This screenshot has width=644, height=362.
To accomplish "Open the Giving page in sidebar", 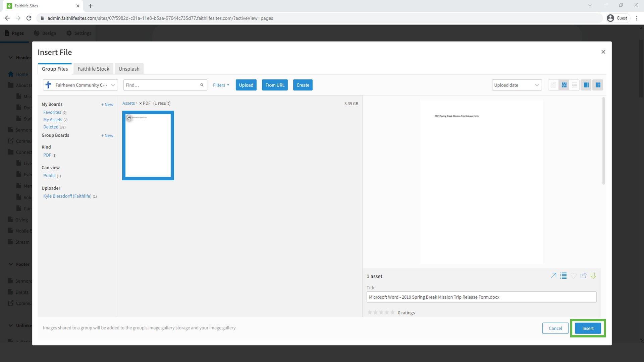I will point(21,220).
